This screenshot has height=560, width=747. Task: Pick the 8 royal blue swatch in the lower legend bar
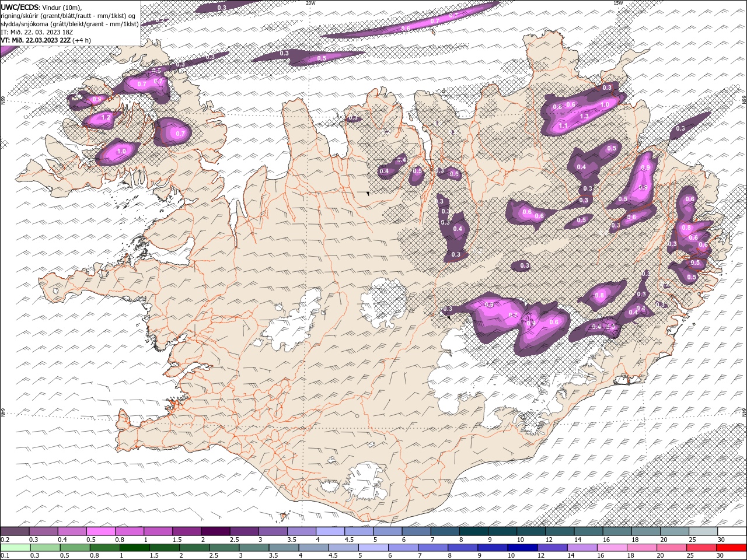pos(463,548)
